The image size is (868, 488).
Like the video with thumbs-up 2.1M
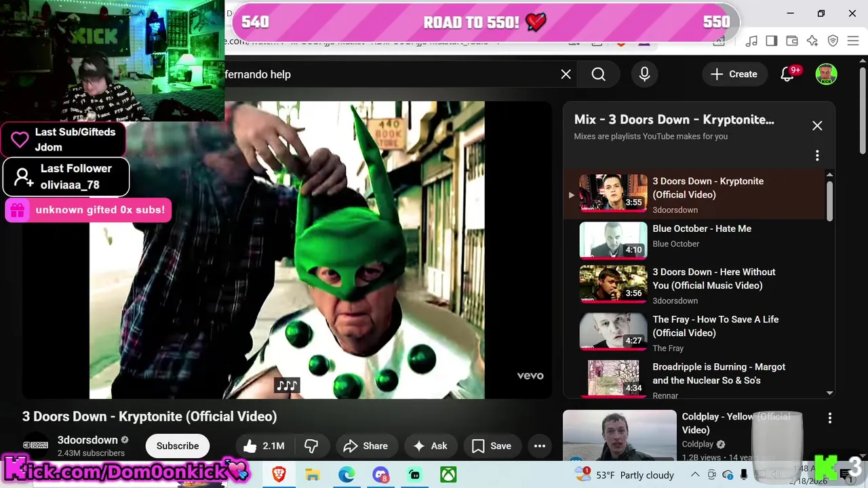click(x=264, y=446)
